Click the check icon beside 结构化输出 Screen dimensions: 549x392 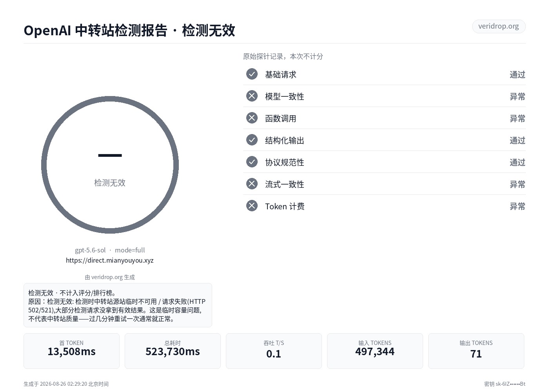(252, 140)
